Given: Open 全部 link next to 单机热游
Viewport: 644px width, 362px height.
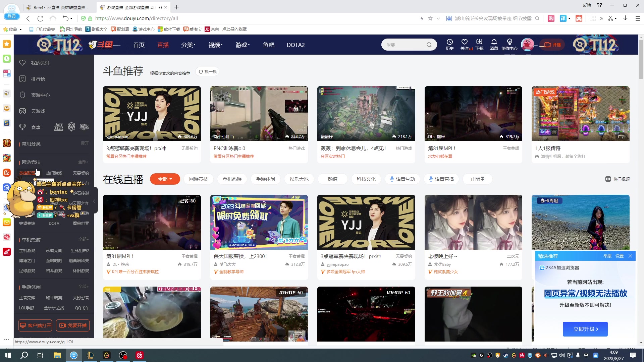Looking at the screenshot, I should pos(84,239).
